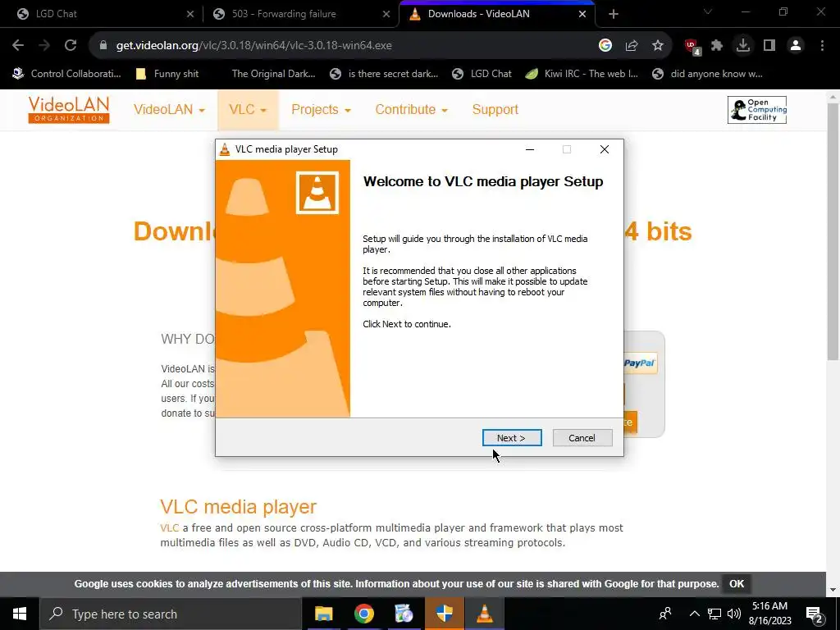Switch to 503 Forwarding failure tab
This screenshot has width=840, height=630.
click(301, 14)
